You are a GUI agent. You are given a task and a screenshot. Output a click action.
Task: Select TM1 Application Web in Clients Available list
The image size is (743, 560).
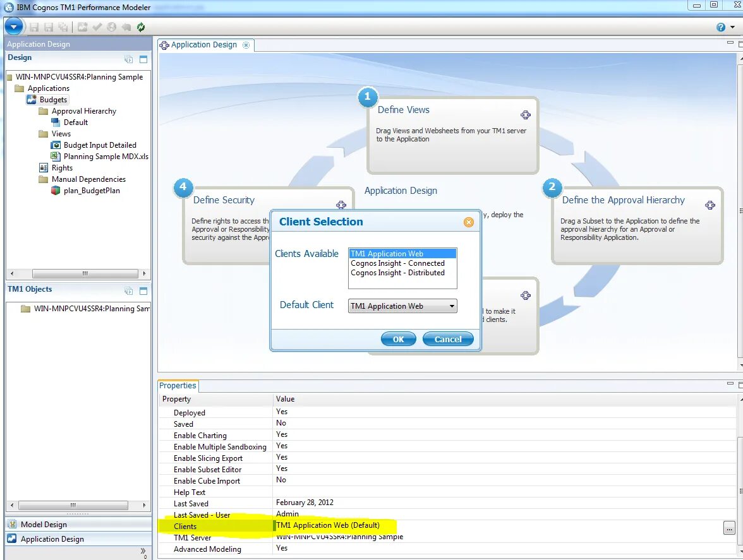402,254
